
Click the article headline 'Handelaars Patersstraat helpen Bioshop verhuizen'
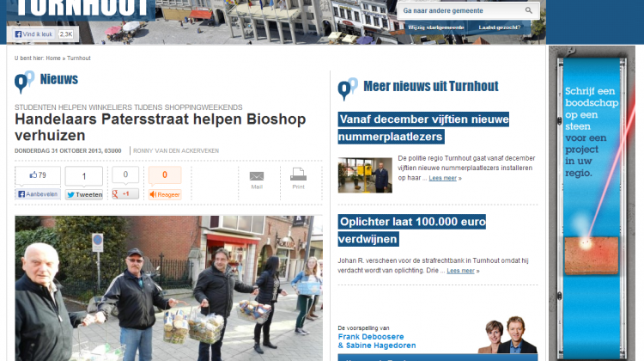tap(161, 127)
